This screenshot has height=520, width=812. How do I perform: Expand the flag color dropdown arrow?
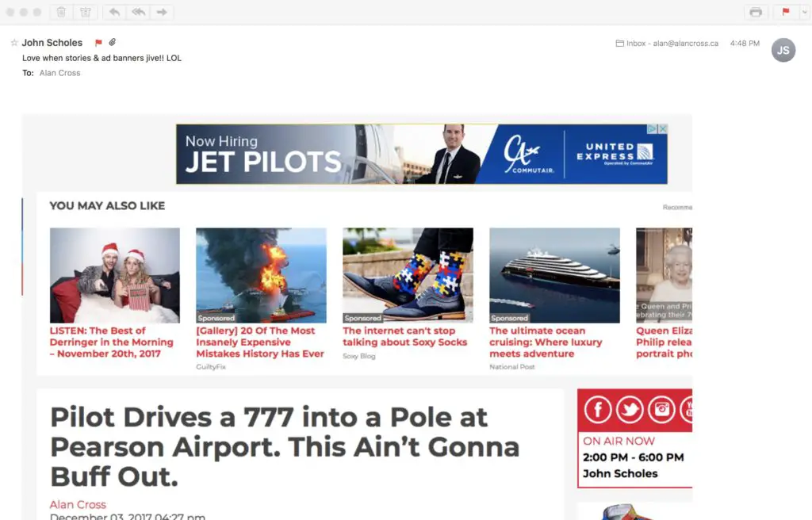(x=805, y=12)
